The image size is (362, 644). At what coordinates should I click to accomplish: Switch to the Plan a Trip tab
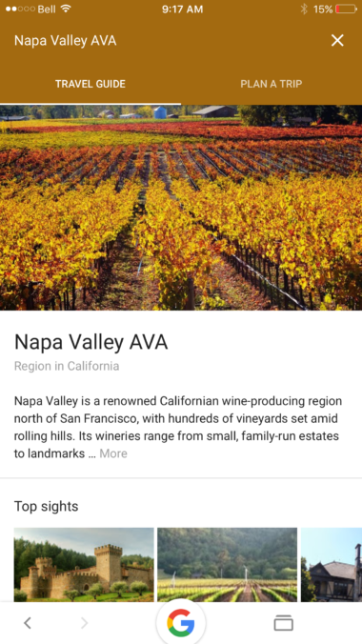[271, 84]
